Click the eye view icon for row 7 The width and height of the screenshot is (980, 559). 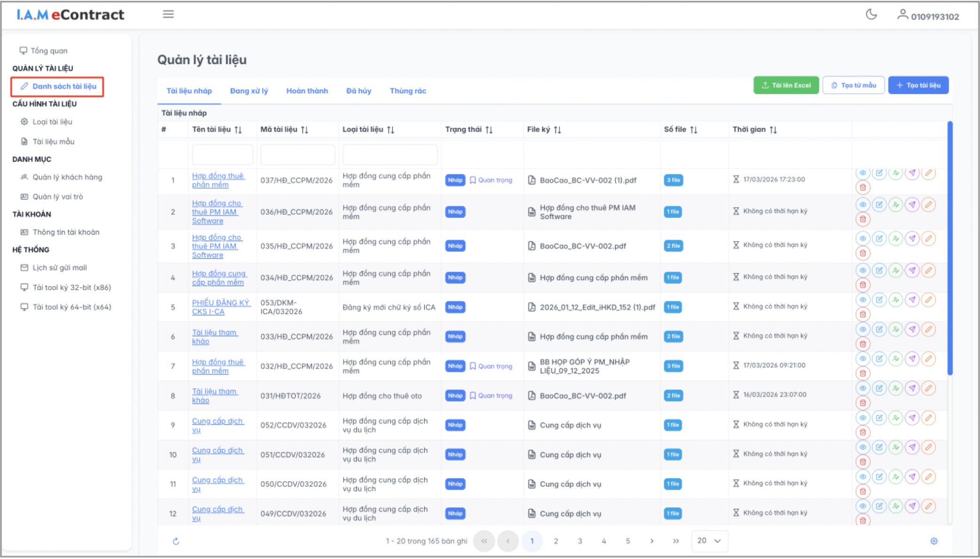point(862,359)
